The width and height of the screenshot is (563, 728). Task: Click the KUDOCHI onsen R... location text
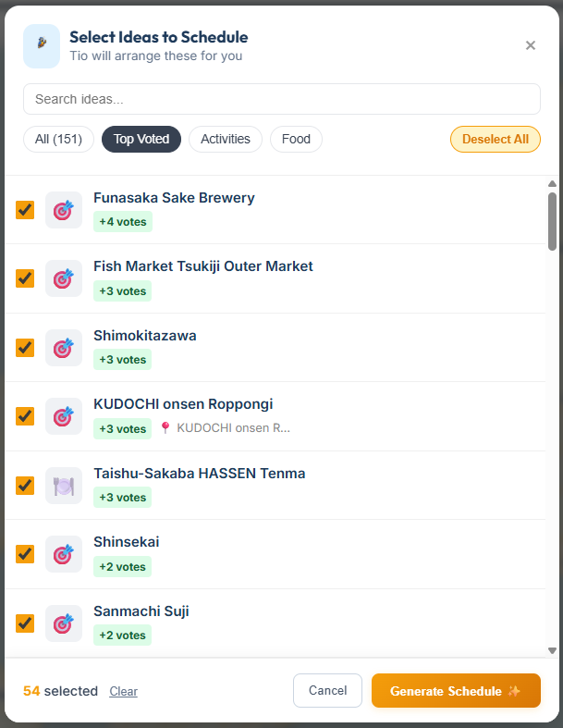pyautogui.click(x=234, y=427)
